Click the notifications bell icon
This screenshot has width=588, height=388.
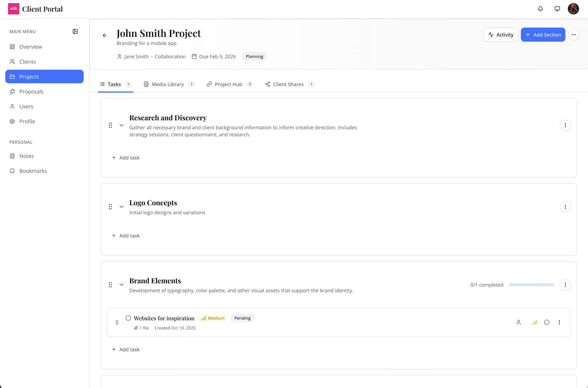point(540,9)
